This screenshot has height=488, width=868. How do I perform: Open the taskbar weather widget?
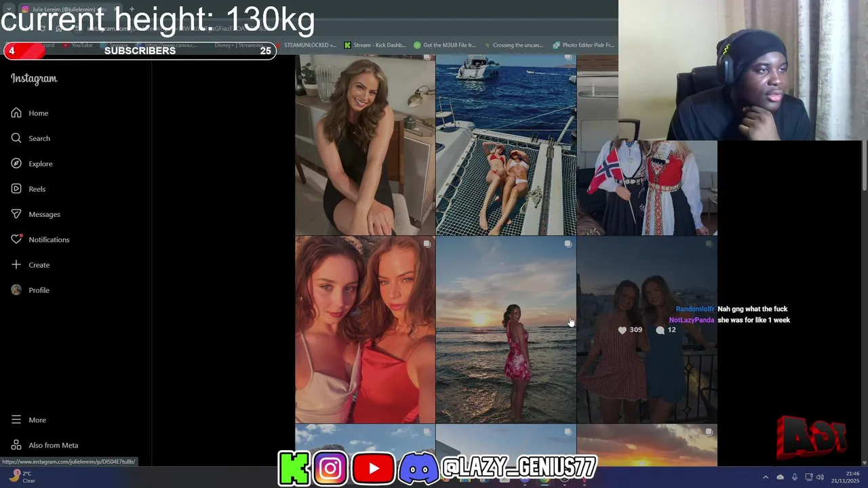coord(22,477)
